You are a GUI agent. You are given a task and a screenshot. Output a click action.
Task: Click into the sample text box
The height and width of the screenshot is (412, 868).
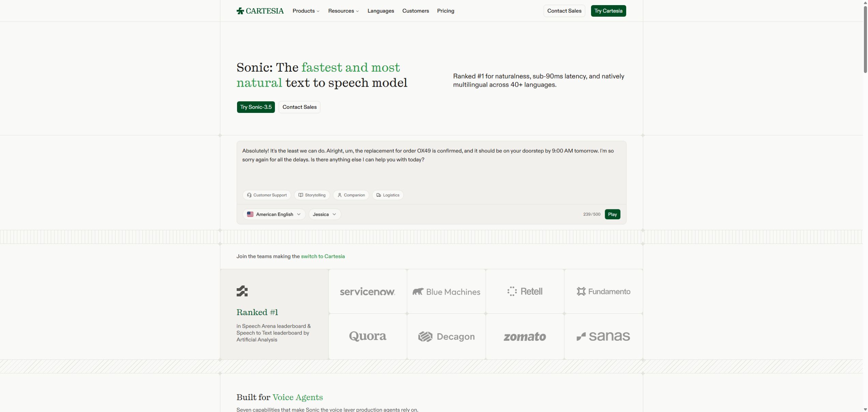coord(431,164)
